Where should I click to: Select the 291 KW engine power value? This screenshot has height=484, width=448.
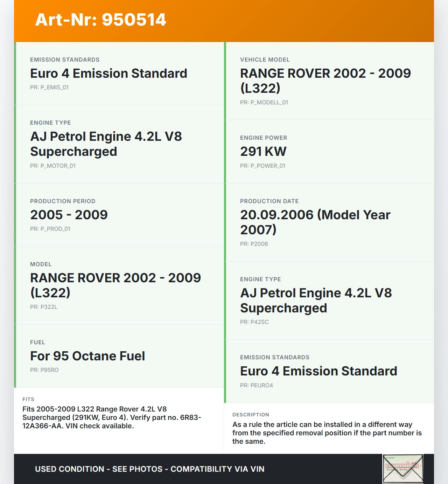point(263,151)
